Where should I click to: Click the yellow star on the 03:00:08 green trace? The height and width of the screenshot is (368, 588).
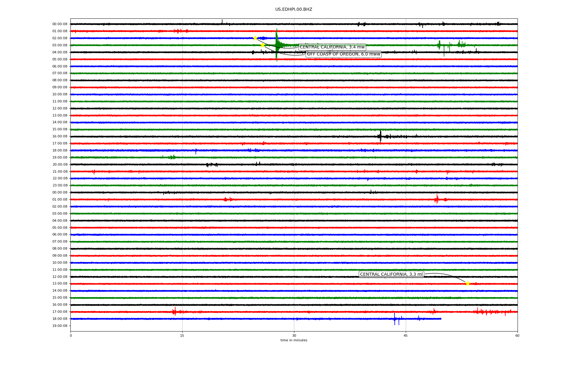(x=262, y=45)
